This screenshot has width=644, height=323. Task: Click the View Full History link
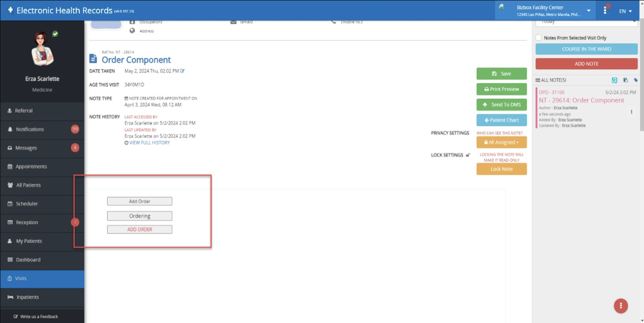point(149,142)
